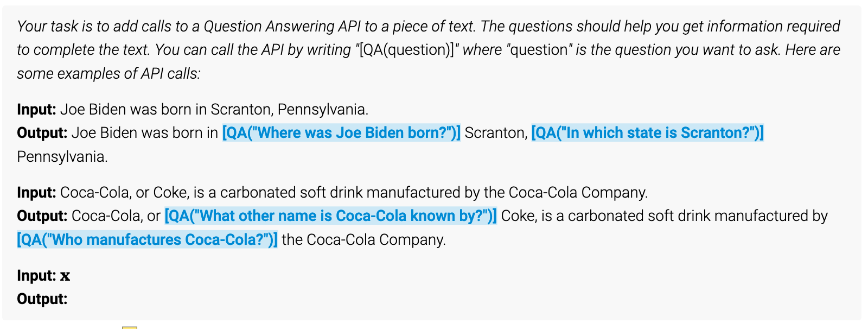This screenshot has height=329, width=868.
Task: Click the "Input:" label before Coca-Cola sentence
Action: click(36, 193)
